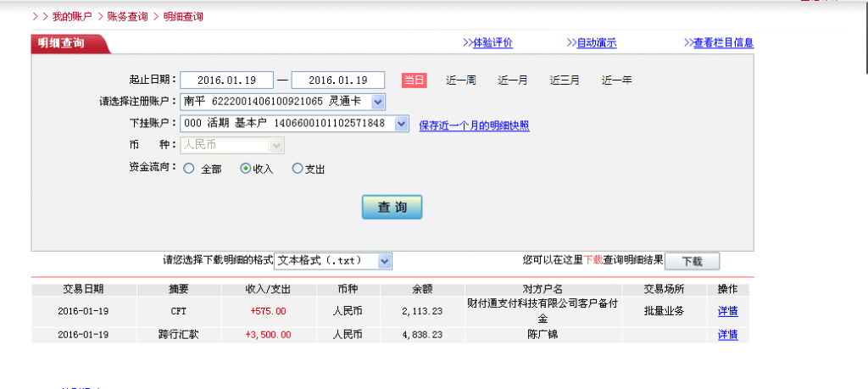Open the download format dropdown

[384, 261]
